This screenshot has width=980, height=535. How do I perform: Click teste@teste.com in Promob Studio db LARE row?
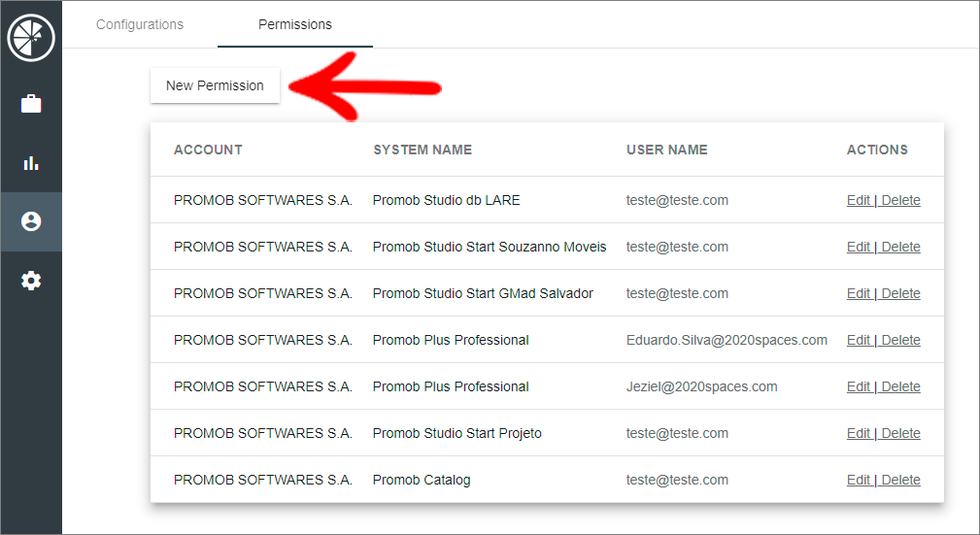678,200
